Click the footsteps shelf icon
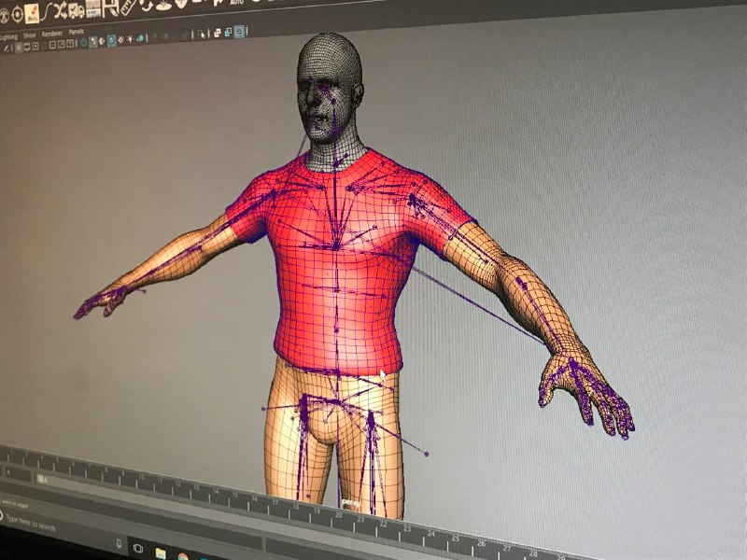 click(x=32, y=13)
